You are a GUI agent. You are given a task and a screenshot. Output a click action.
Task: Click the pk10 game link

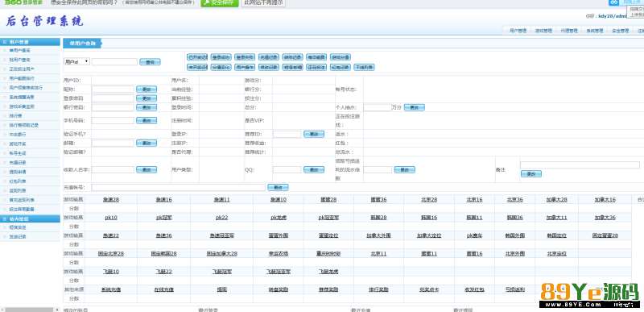pos(111,218)
